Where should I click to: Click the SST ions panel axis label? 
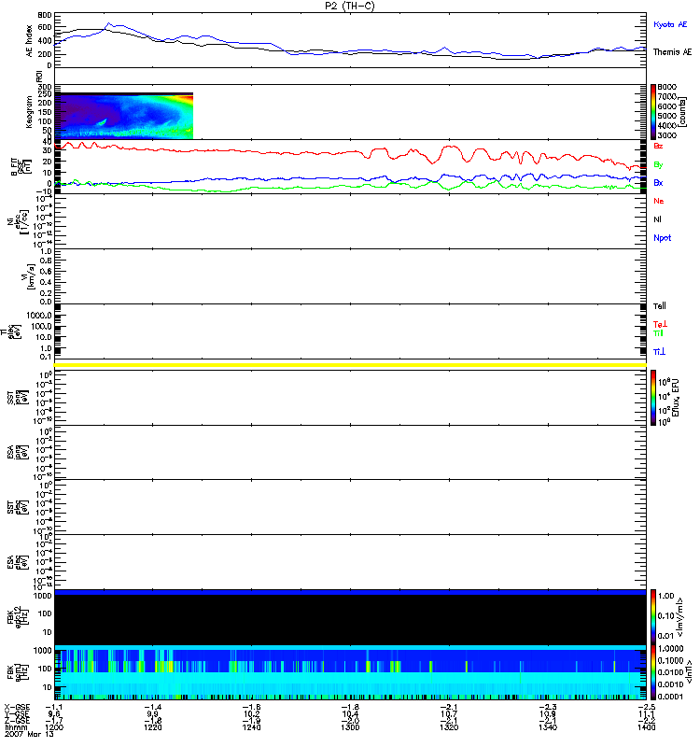coord(18,398)
